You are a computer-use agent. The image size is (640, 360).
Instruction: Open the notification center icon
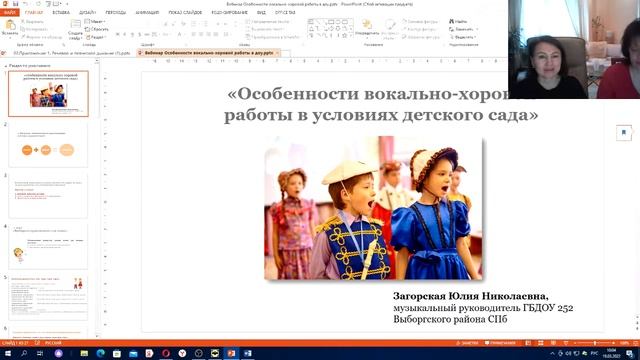(x=630, y=353)
